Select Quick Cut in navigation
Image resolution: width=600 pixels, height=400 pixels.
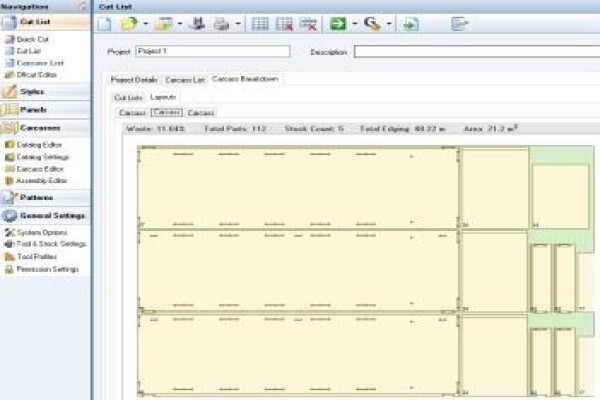(33, 39)
